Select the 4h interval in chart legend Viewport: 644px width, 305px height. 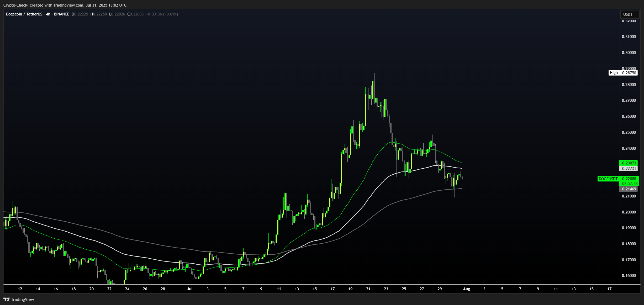point(48,14)
